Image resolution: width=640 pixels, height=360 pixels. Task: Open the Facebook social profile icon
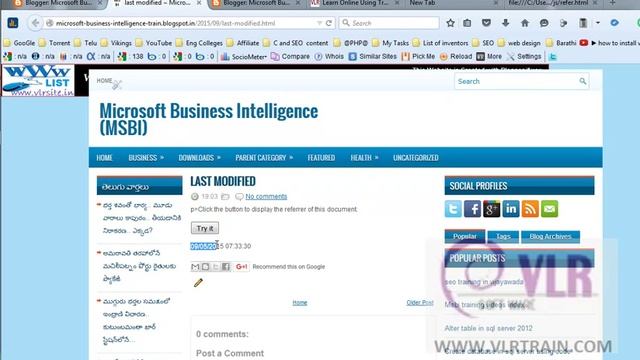pyautogui.click(x=472, y=209)
